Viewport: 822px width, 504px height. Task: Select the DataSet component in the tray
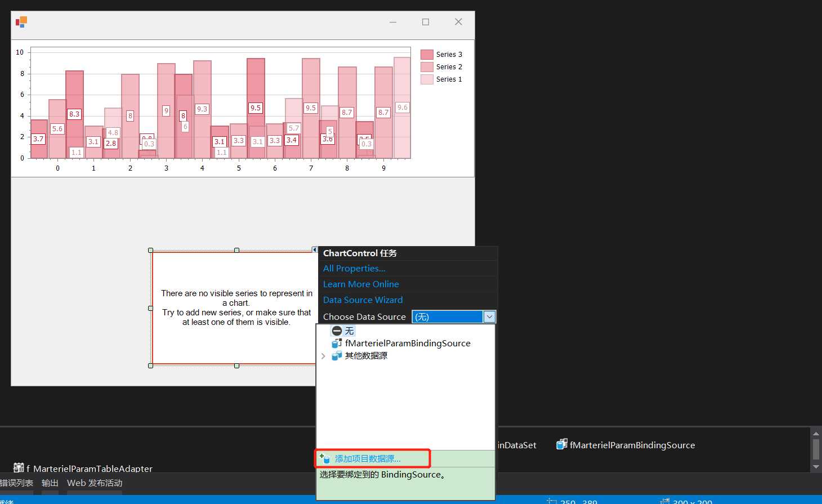click(517, 445)
